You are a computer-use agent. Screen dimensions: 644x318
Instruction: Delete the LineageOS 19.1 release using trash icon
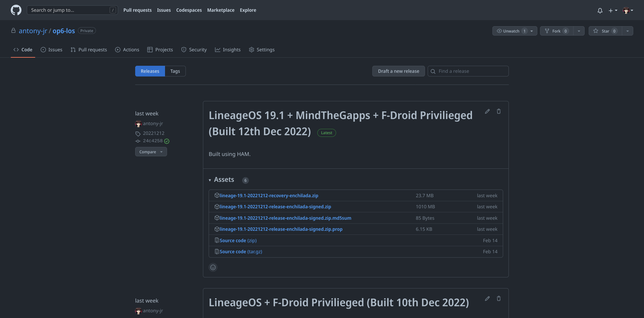pyautogui.click(x=499, y=111)
